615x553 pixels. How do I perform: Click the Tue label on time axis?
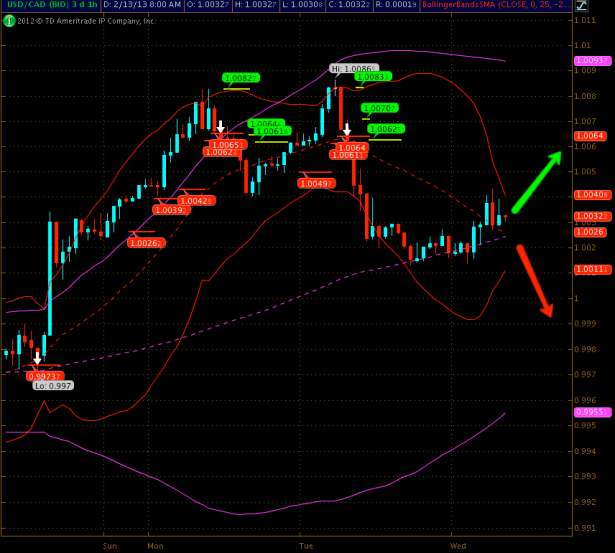[x=307, y=547]
